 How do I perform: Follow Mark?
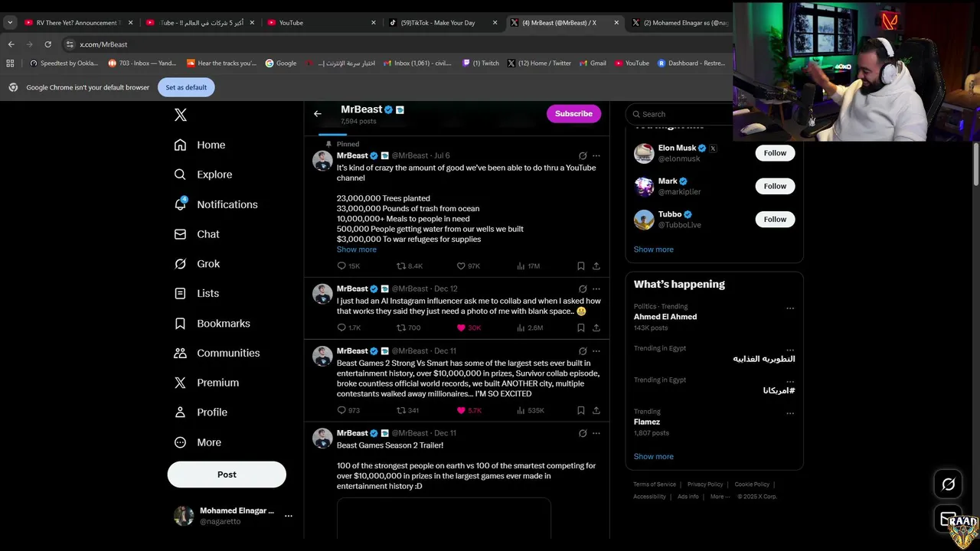775,186
